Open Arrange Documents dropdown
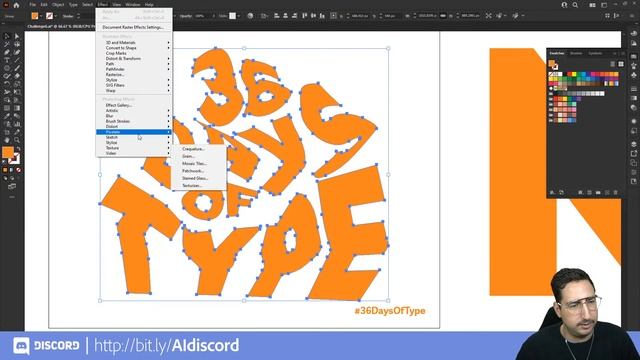Screen dimensions: 640x360 tap(592, 5)
